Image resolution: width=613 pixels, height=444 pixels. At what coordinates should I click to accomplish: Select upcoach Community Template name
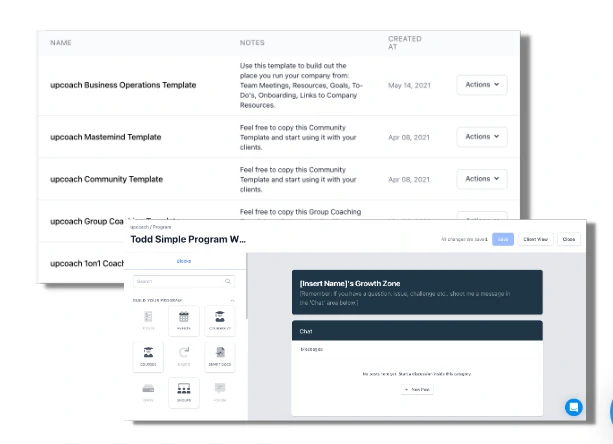[x=106, y=179]
